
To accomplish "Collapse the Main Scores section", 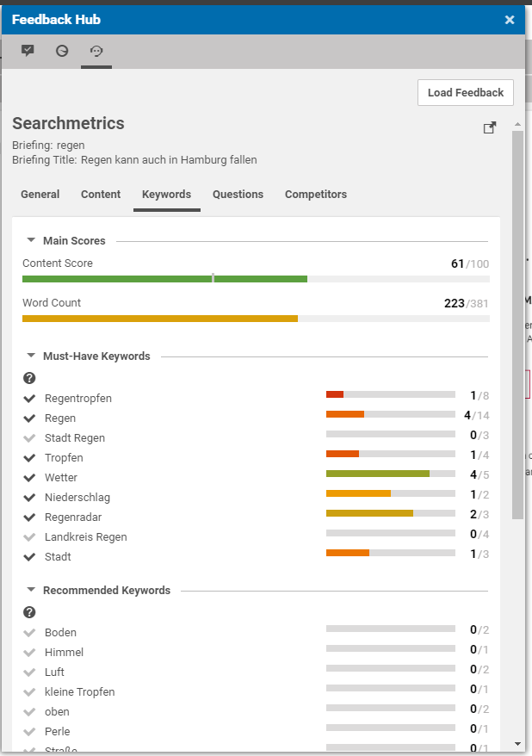I will pos(31,240).
